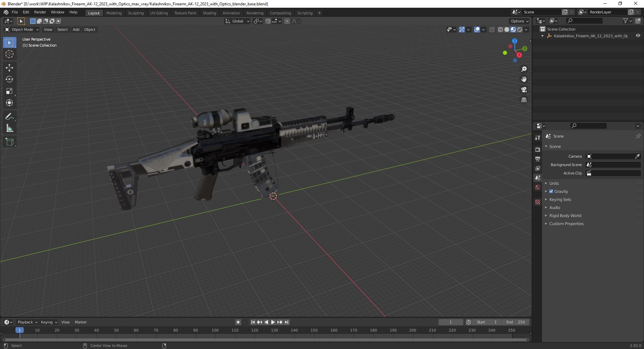Click the Start frame field

pyautogui.click(x=487, y=322)
